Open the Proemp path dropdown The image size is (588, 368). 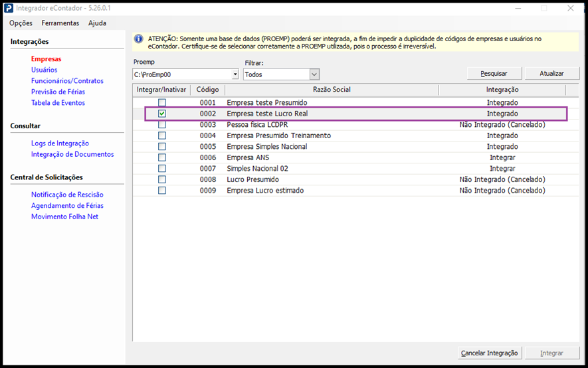coord(233,74)
